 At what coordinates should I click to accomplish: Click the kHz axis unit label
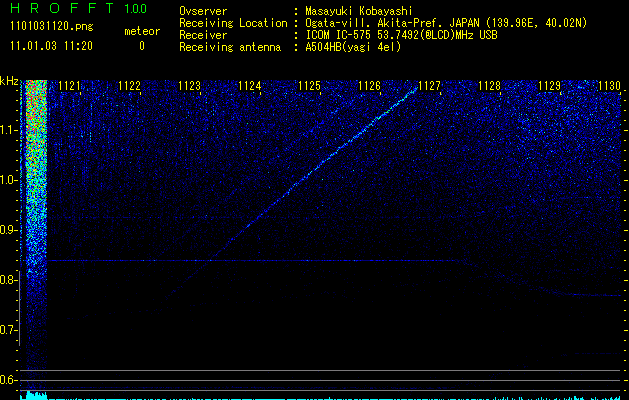pos(9,81)
